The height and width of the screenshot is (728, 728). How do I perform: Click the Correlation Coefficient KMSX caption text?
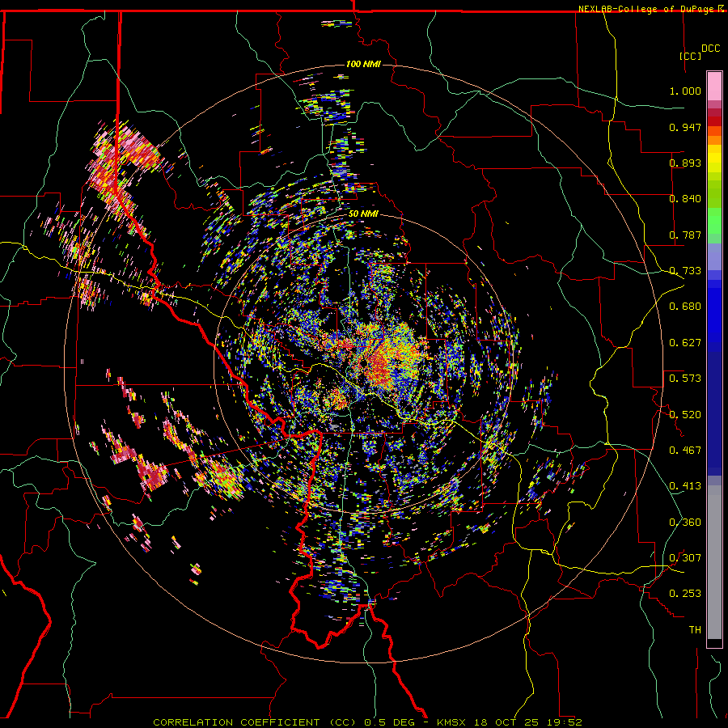pyautogui.click(x=367, y=722)
